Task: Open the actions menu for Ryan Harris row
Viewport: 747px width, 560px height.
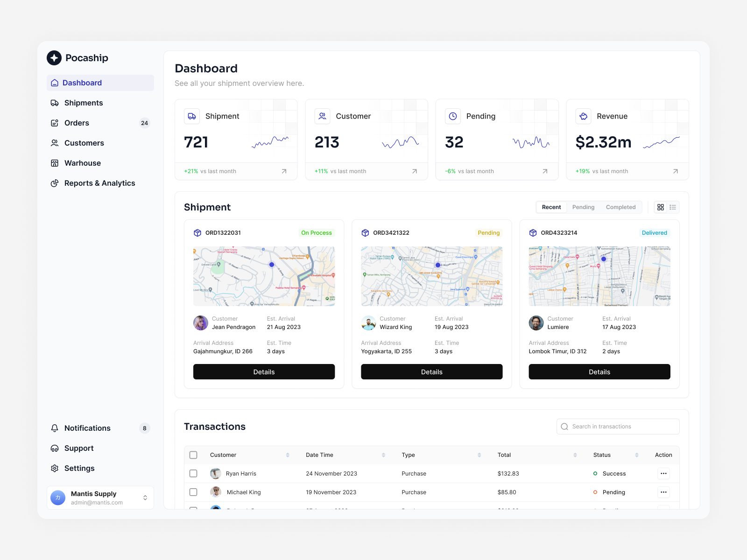Action: pyautogui.click(x=663, y=473)
